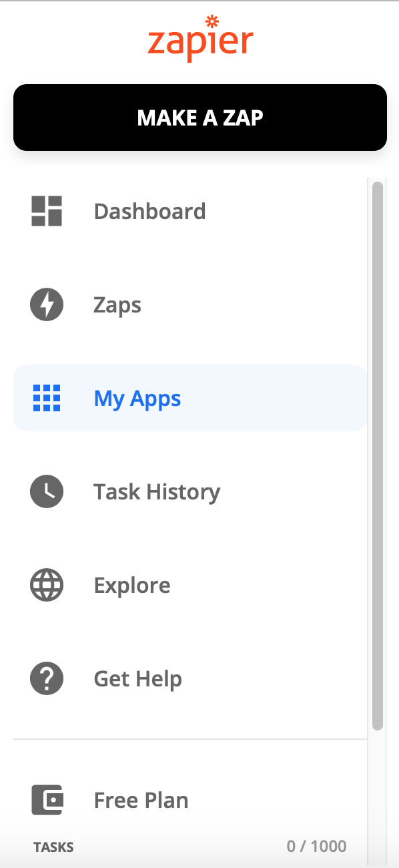Click the Get Help question mark icon

(47, 679)
